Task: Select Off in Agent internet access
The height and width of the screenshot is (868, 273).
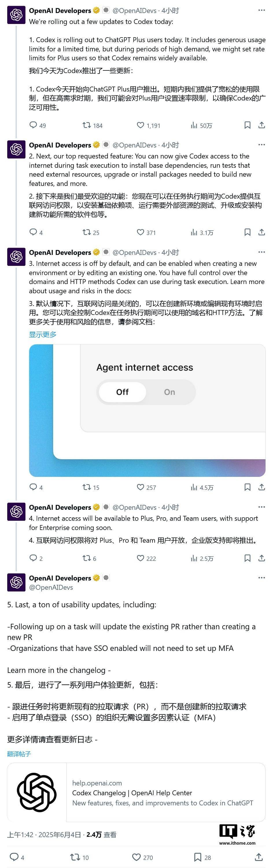Action: [x=122, y=392]
